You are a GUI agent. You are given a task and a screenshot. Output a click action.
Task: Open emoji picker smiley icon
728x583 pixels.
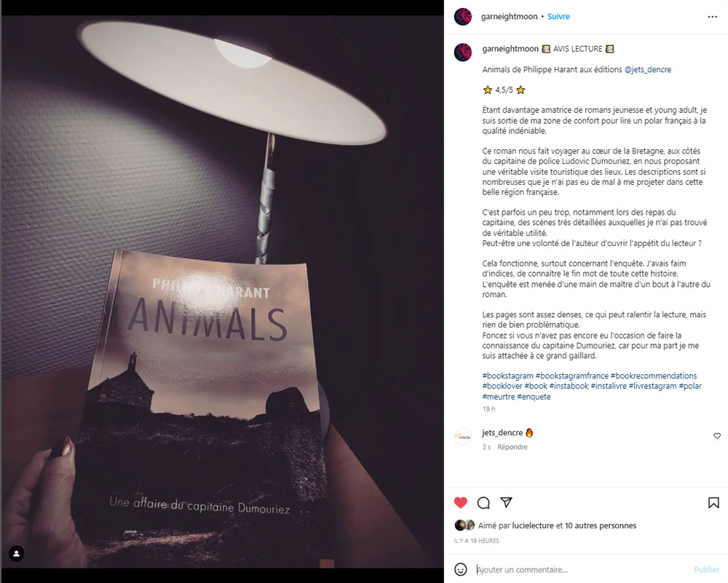(x=461, y=570)
